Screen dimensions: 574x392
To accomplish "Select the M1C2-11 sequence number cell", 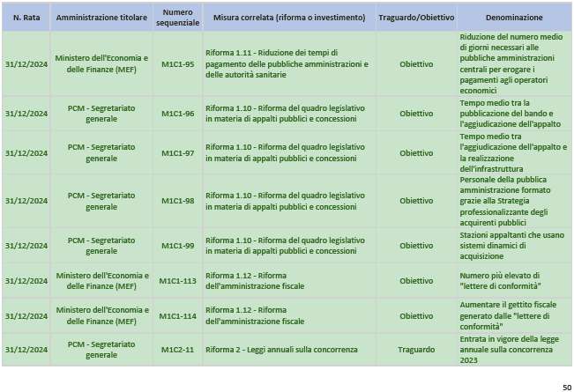I will [177, 350].
